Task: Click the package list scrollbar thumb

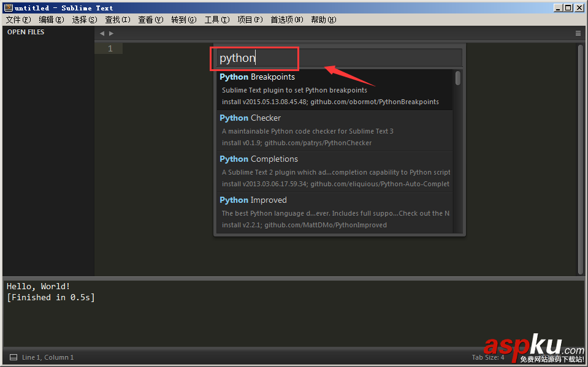Action: click(458, 78)
